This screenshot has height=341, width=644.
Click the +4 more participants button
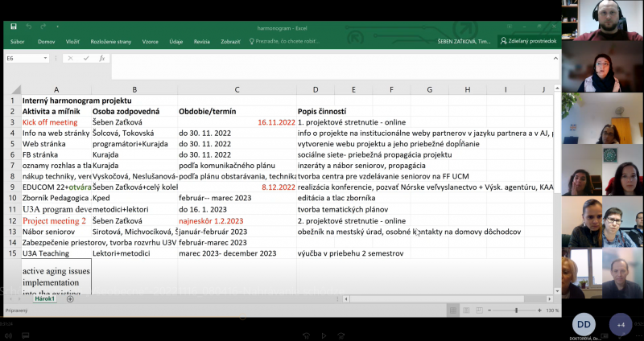620,325
